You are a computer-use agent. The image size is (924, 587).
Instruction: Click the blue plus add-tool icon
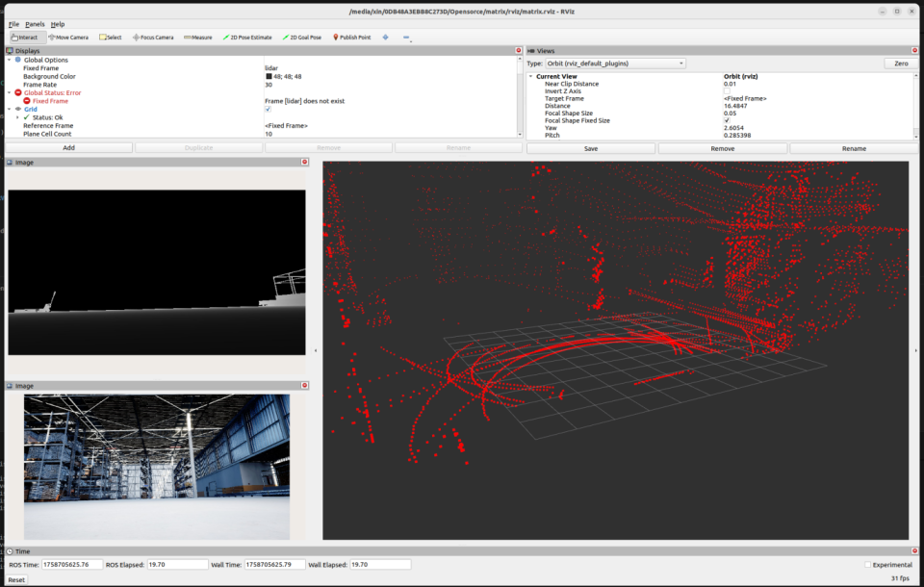[386, 38]
